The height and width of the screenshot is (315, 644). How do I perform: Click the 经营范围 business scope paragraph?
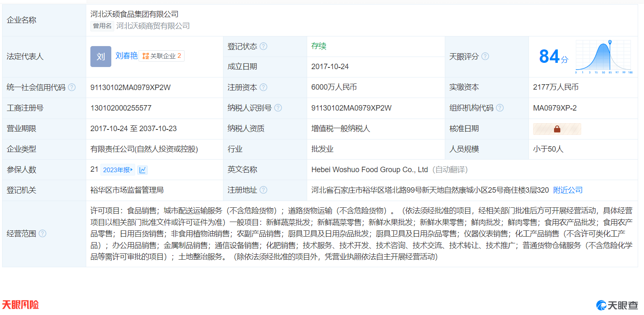tap(361, 234)
